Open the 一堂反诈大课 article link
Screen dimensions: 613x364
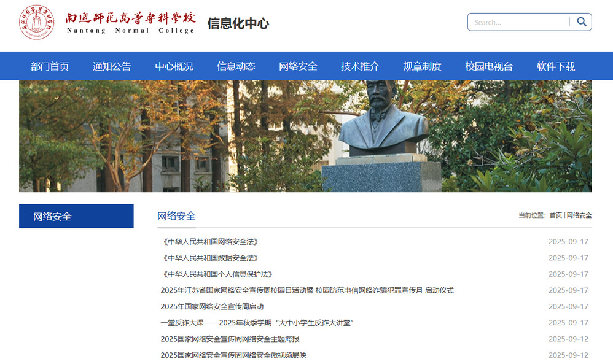(x=257, y=323)
